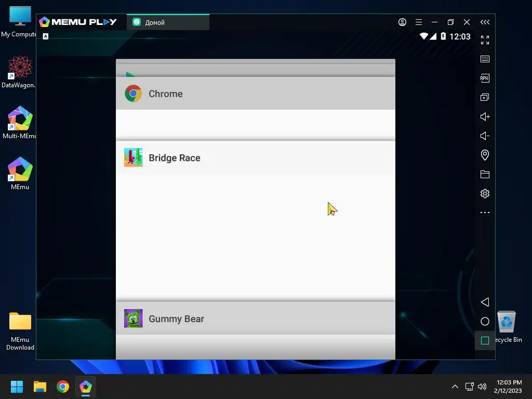Click the MEmu taskbar icon
532x399 pixels.
click(86, 387)
